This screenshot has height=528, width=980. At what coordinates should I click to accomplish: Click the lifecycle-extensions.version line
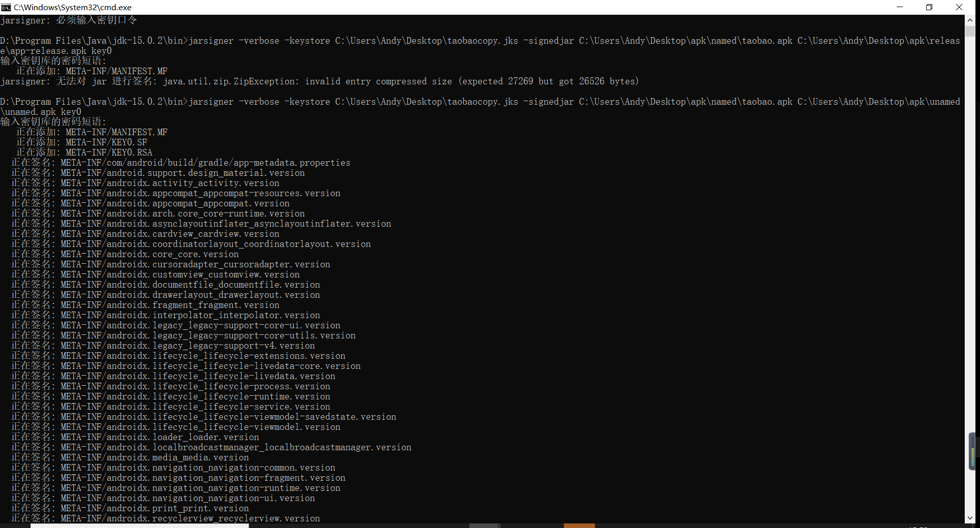point(178,356)
